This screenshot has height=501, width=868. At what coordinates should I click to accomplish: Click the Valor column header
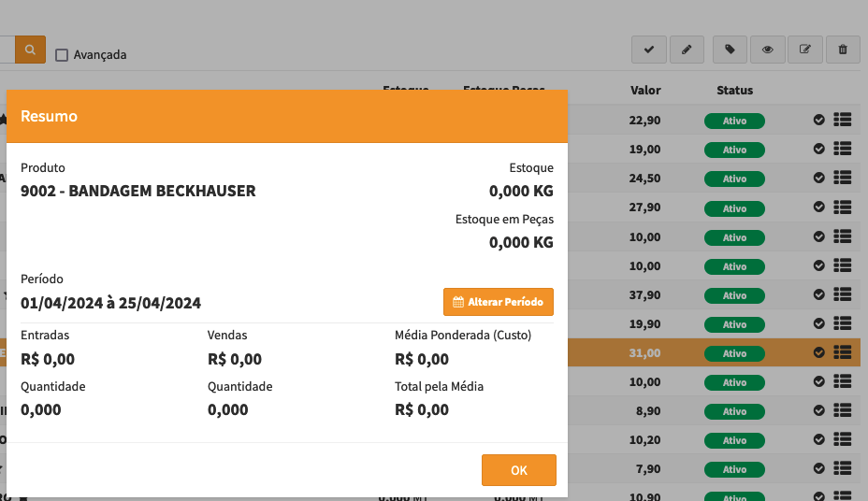645,91
